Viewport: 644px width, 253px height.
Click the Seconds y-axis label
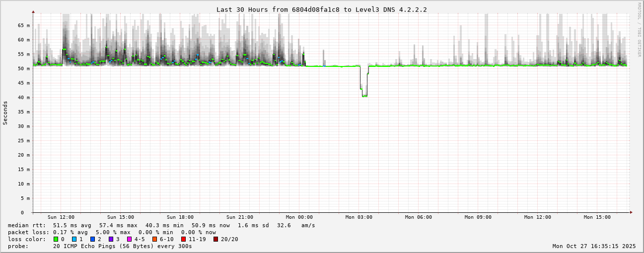tap(5, 113)
